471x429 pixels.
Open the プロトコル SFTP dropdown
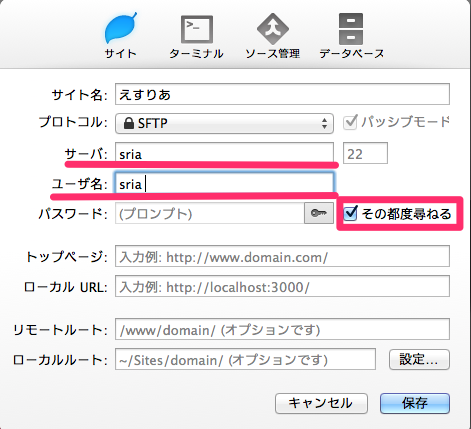(224, 123)
